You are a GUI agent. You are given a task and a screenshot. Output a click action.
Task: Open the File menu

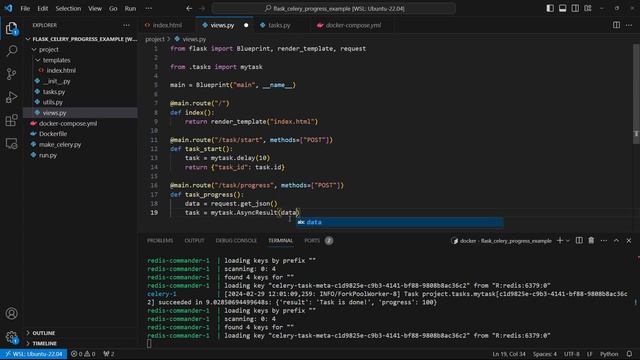coord(25,8)
